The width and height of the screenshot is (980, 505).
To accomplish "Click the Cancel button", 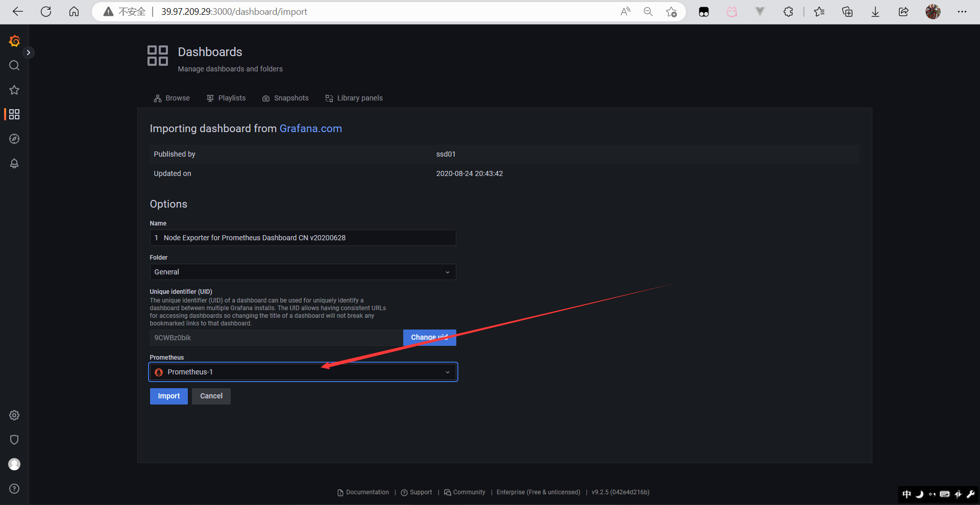I will click(211, 396).
